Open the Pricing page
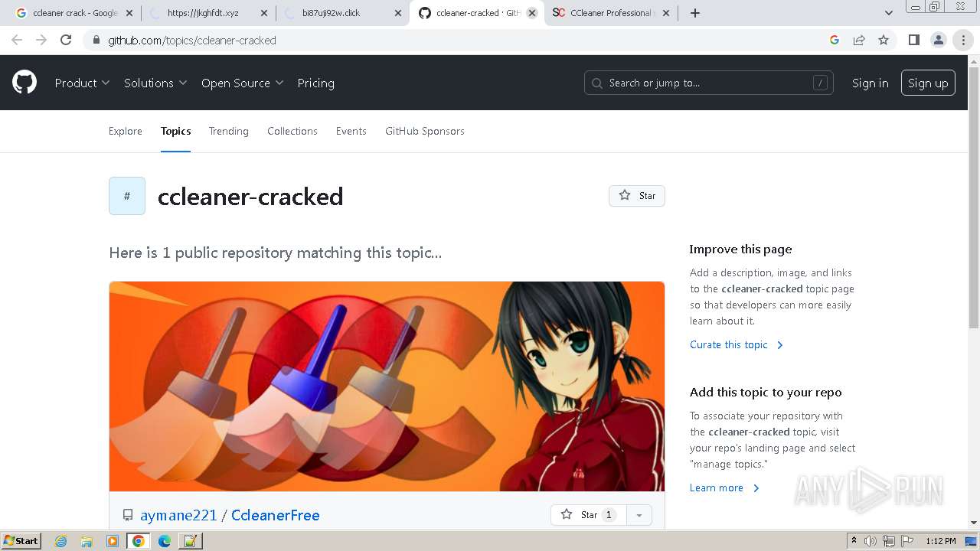This screenshot has width=980, height=551. tap(315, 83)
